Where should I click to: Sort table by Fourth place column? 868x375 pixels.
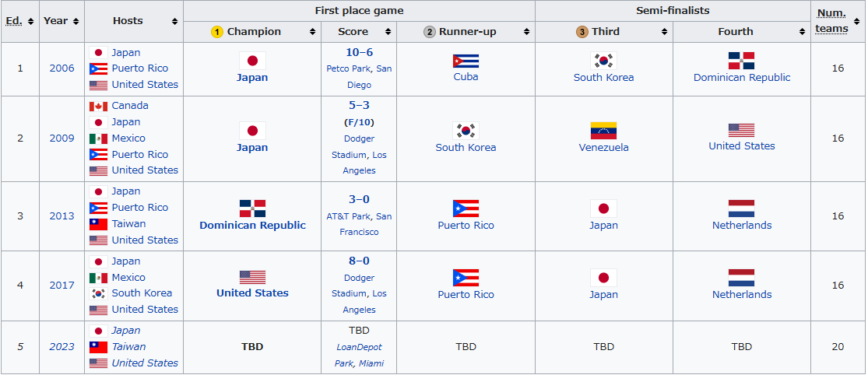point(802,32)
